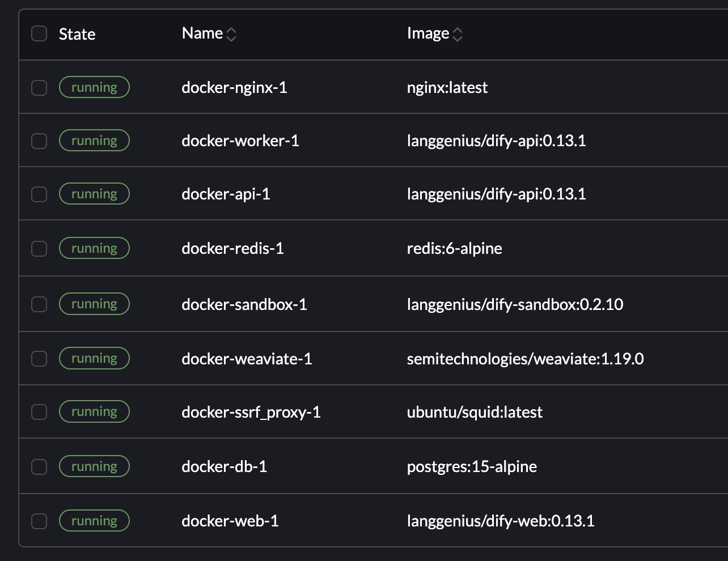Open the docker-api-1 container details

pos(226,194)
